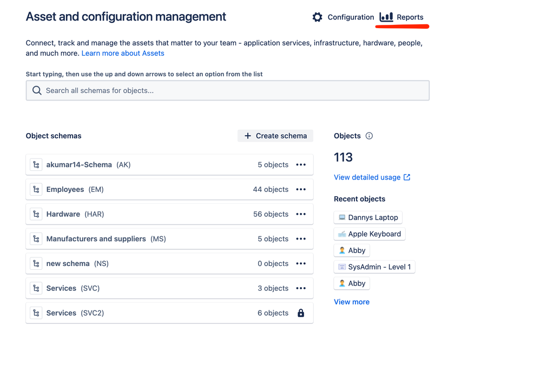This screenshot has height=392, width=540.
Task: Click the Object schemas heading
Action: click(x=54, y=136)
